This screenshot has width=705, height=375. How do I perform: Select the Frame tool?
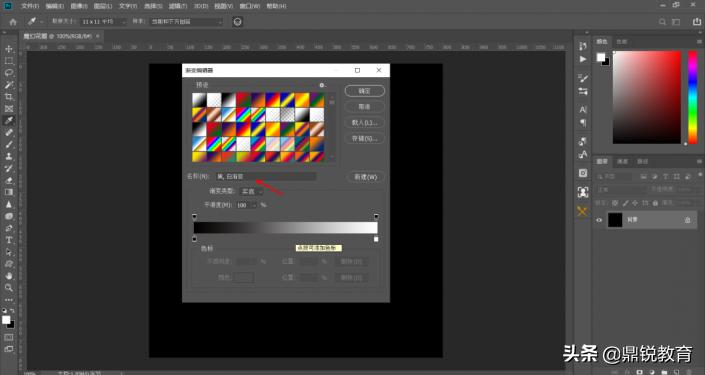point(9,108)
